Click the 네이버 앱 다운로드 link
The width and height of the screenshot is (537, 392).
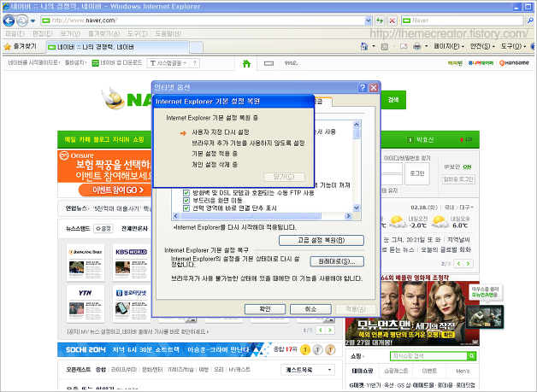point(117,63)
